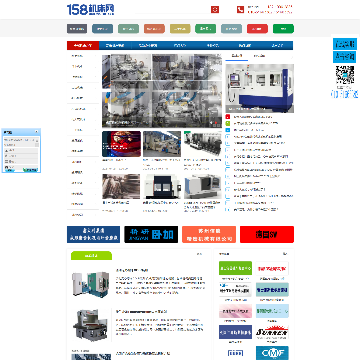
Task: Click the bright green pill button at row end
Action: pos(283,29)
